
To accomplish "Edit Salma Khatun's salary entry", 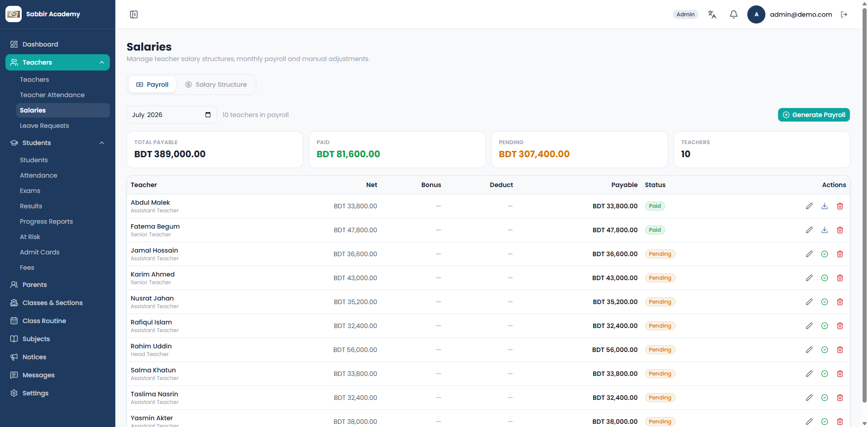I will [809, 374].
